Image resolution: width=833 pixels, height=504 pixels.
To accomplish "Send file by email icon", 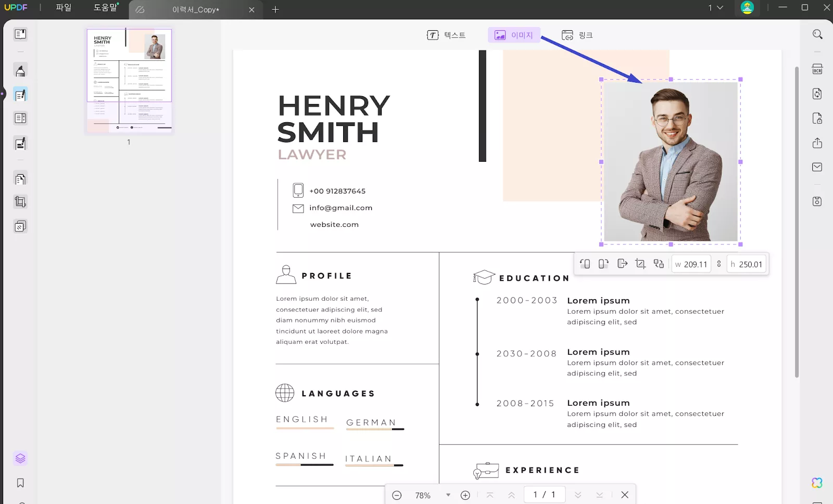I will 817,167.
